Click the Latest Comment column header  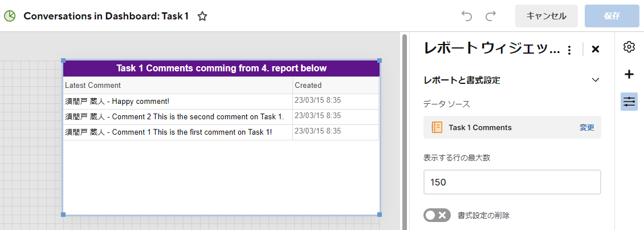tap(178, 85)
